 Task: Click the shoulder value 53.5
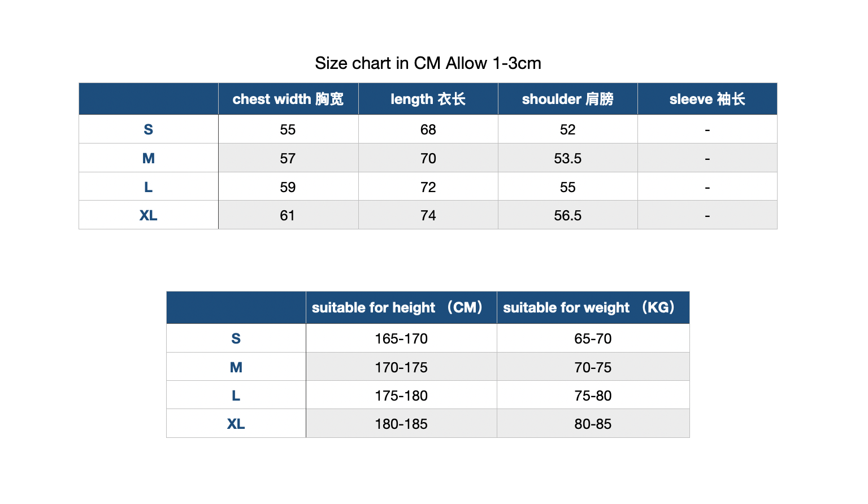(x=567, y=158)
